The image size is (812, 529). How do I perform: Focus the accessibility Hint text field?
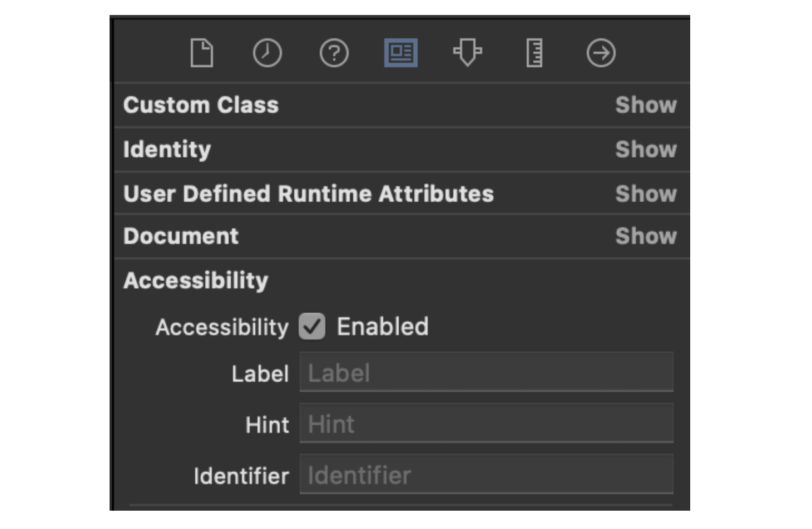coord(486,423)
